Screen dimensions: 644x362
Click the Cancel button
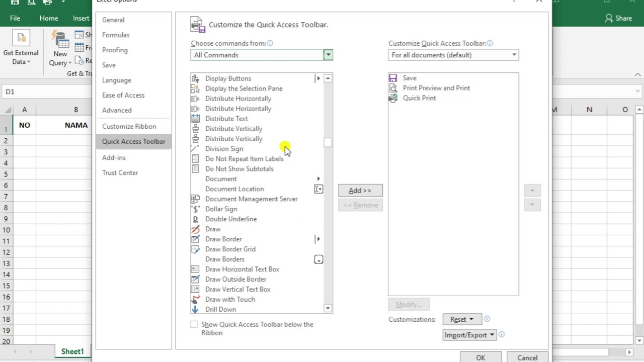(527, 357)
